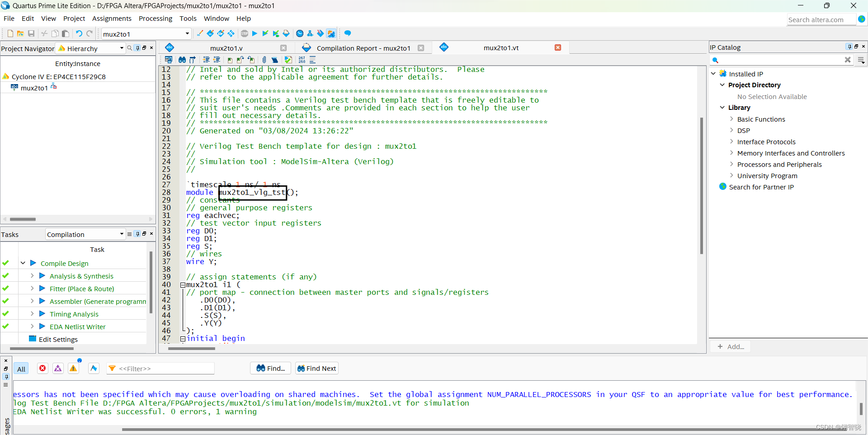Click the Open File folder icon

(20, 33)
